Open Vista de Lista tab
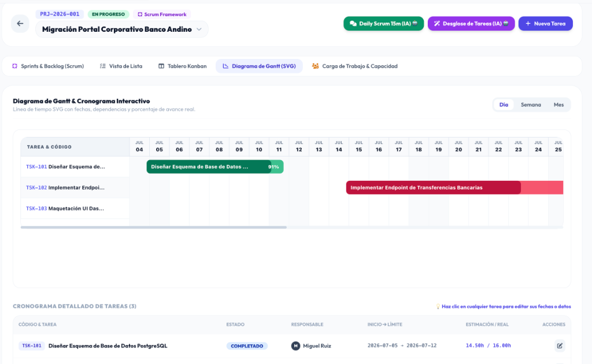Image resolution: width=592 pixels, height=364 pixels. coord(121,66)
